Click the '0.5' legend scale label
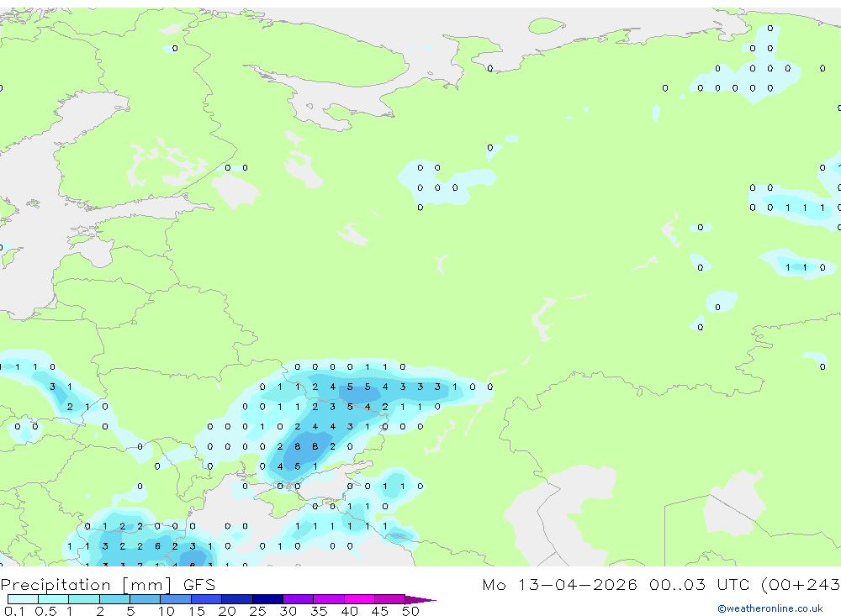 (45, 611)
